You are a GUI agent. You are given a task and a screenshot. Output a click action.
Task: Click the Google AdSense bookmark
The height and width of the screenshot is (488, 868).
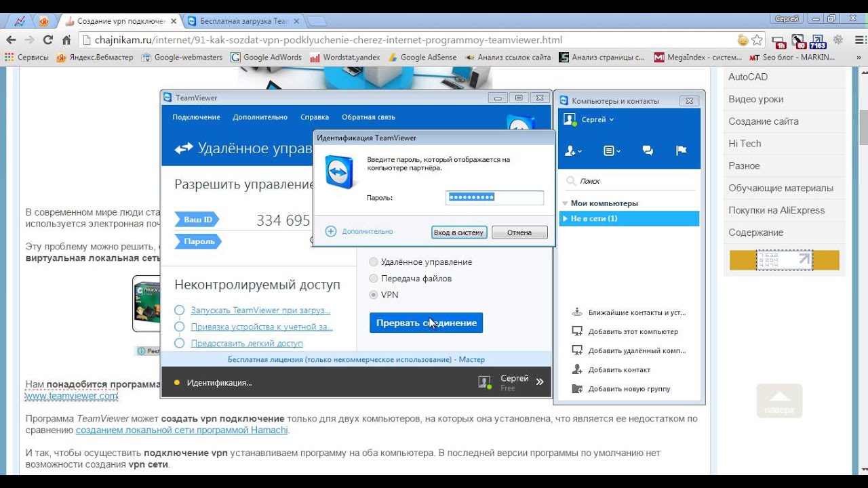(422, 58)
